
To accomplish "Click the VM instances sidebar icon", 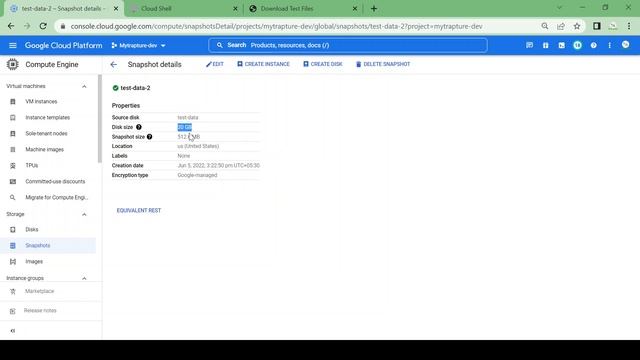I will 13,102.
